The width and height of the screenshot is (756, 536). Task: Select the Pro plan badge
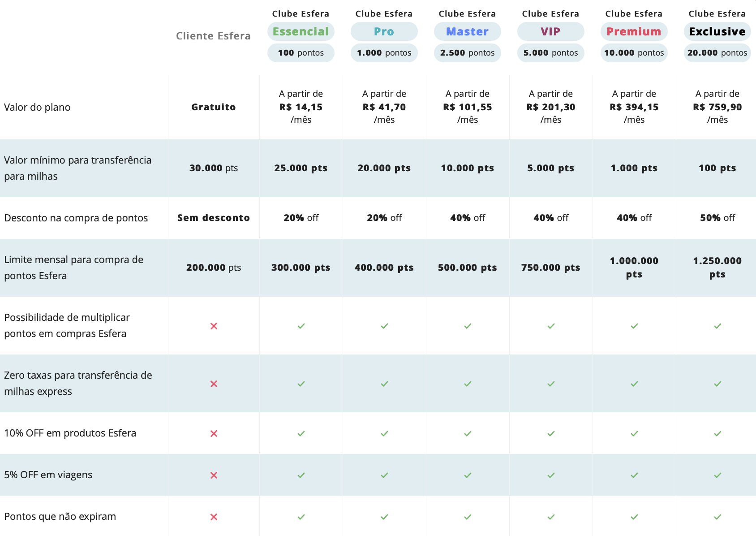(x=384, y=31)
